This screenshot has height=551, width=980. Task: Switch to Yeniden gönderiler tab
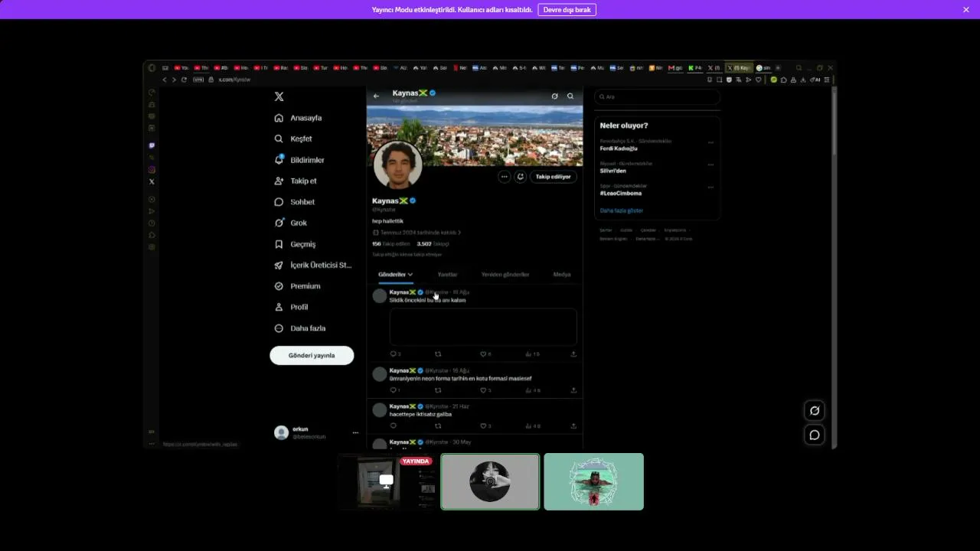(x=505, y=275)
